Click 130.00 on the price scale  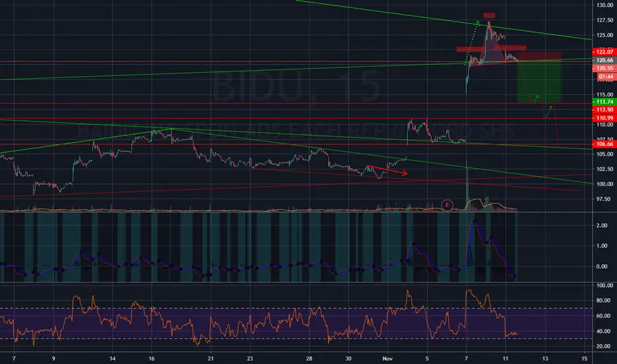(605, 5)
